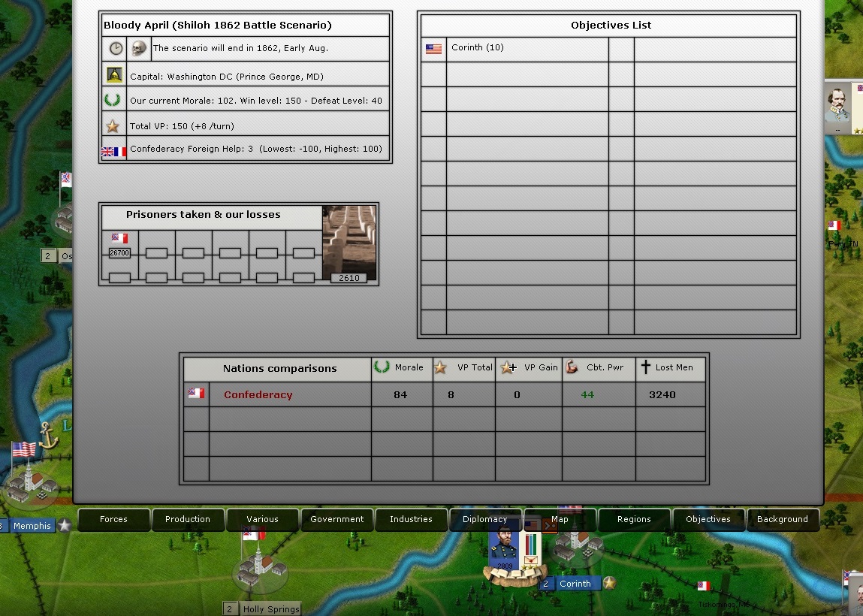The height and width of the screenshot is (616, 863).
Task: Click the skull icon beside the clock
Action: click(x=138, y=49)
